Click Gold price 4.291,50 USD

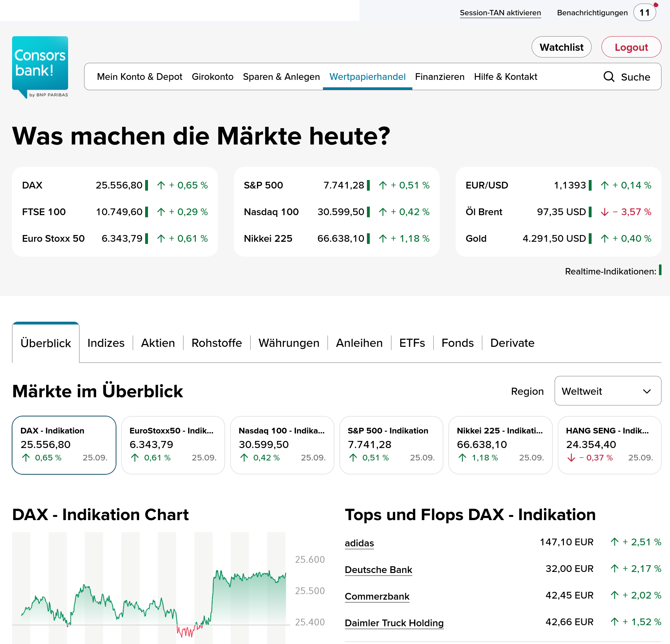554,239
